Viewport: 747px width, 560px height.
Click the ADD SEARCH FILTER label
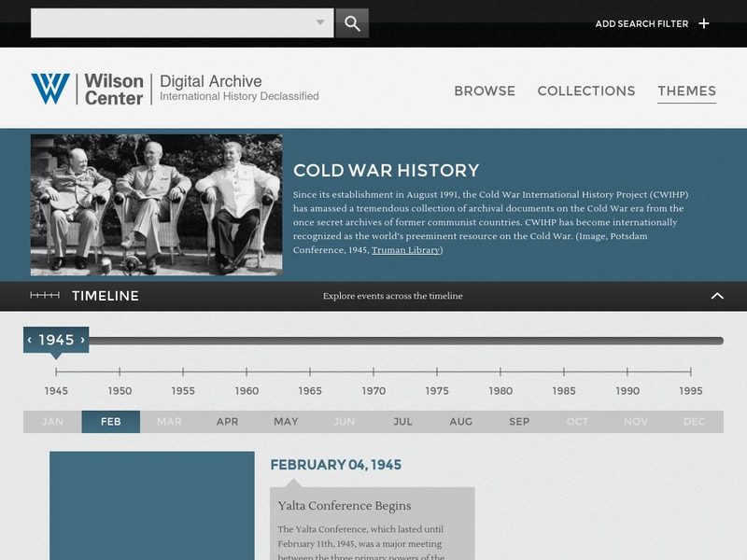pyautogui.click(x=641, y=24)
